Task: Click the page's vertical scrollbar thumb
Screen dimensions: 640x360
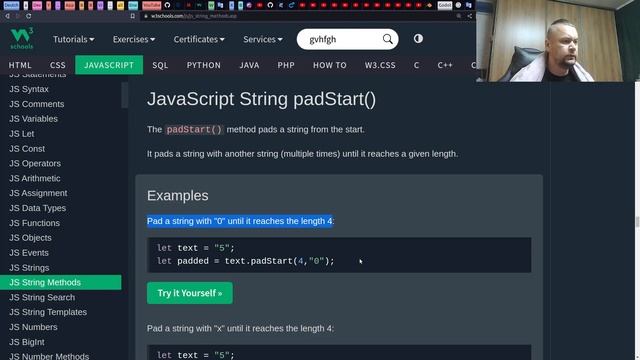Action: (637, 222)
